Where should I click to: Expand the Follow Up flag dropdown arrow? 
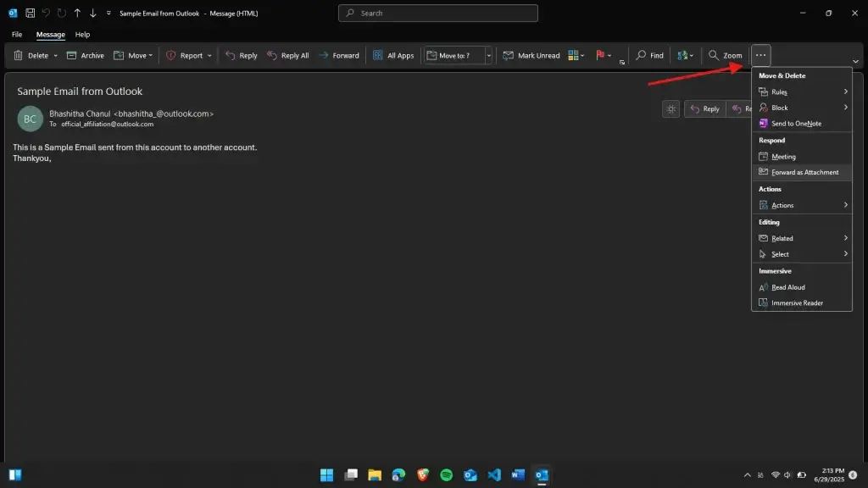pos(609,56)
